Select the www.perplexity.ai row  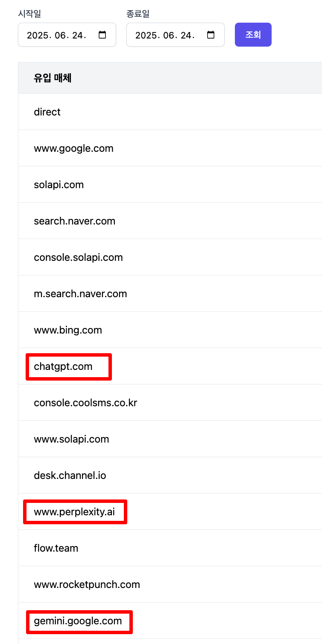(x=170, y=512)
